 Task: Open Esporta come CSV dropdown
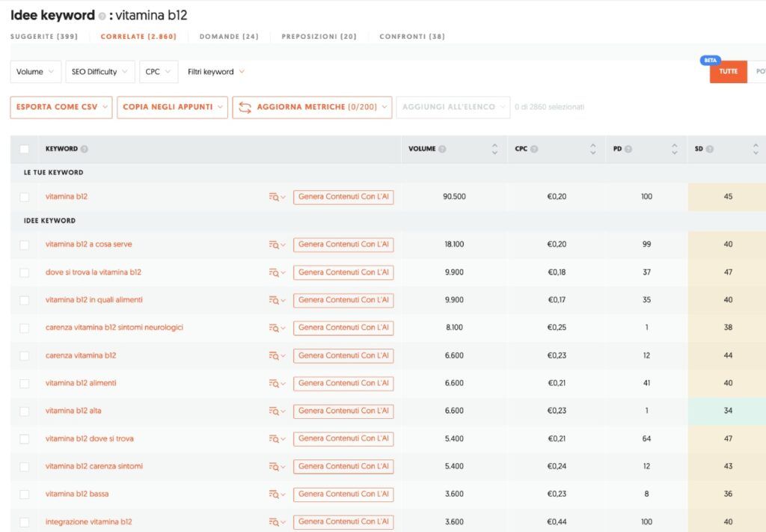coord(61,108)
